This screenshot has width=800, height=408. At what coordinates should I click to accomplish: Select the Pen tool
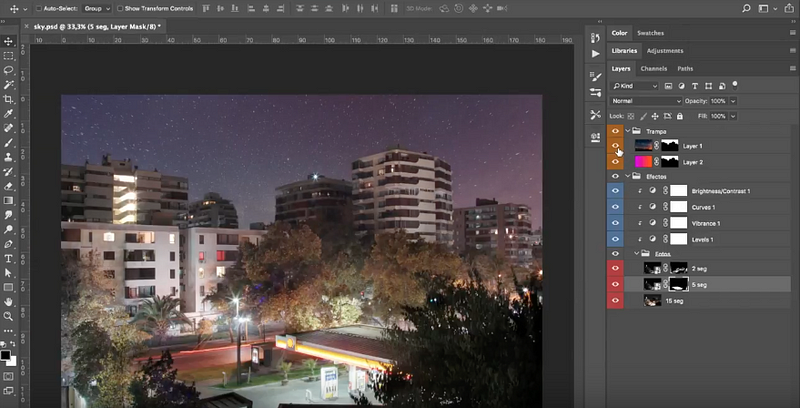pyautogui.click(x=8, y=244)
